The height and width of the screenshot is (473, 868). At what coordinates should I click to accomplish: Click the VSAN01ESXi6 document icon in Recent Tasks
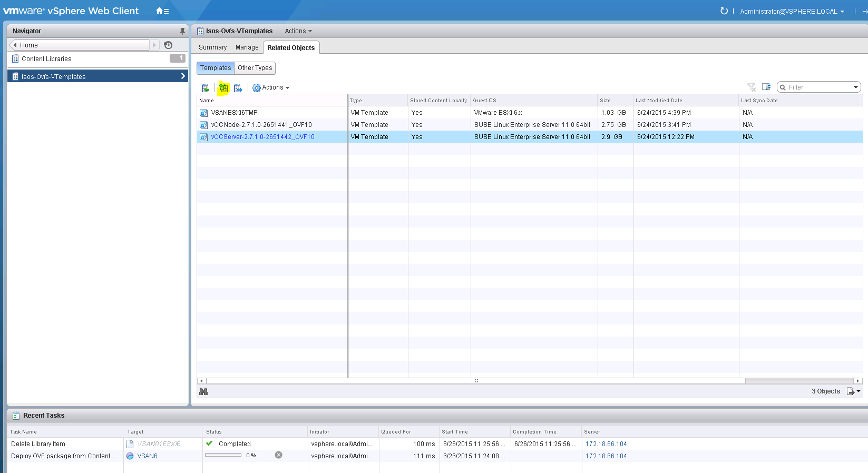pos(130,444)
